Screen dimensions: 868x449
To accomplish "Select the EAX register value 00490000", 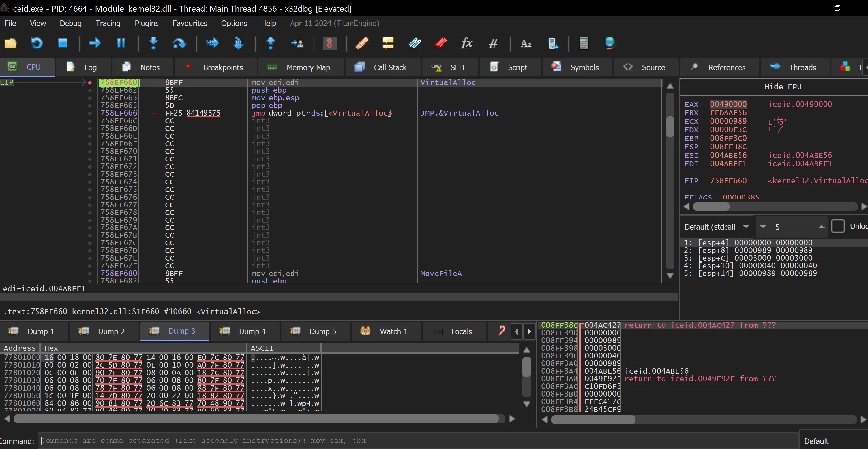I will pyautogui.click(x=728, y=104).
